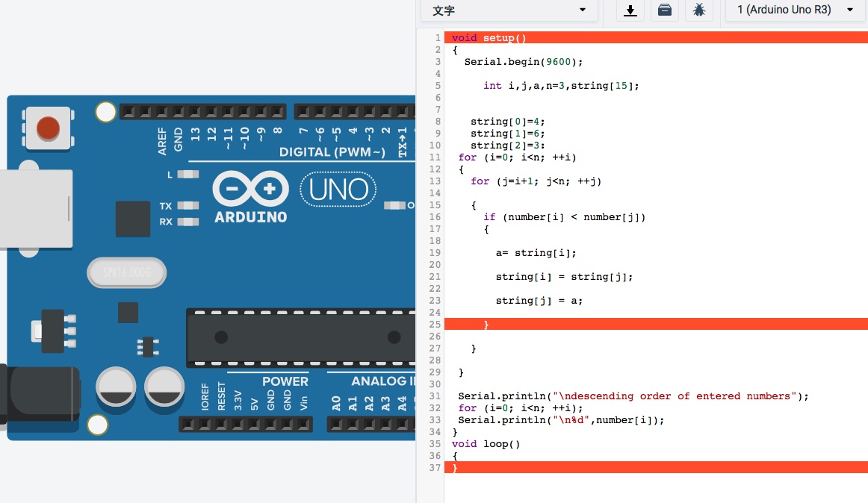Image resolution: width=868 pixels, height=503 pixels.
Task: Click the voltage regulator component
Action: click(x=53, y=331)
